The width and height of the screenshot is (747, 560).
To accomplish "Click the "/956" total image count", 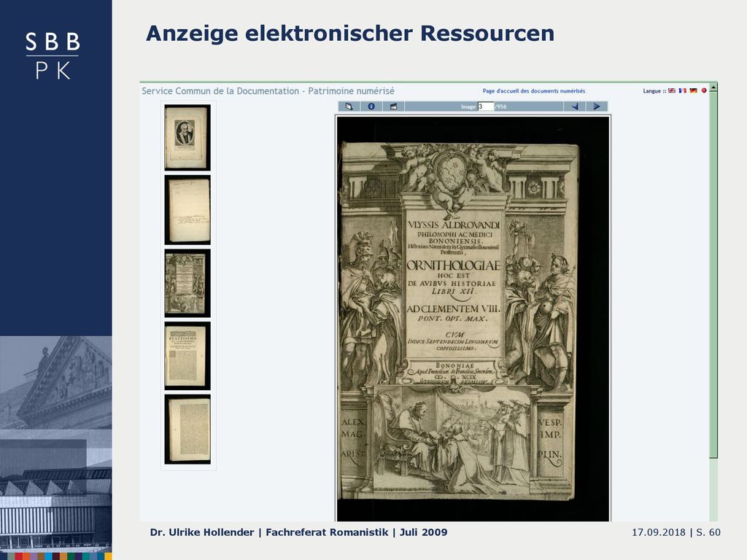I will click(x=500, y=106).
